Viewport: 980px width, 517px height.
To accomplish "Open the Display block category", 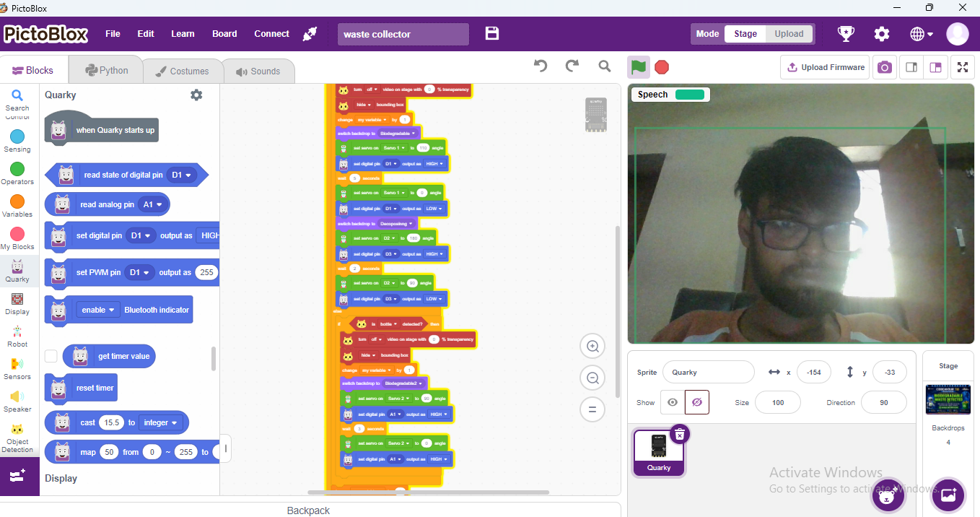I will [x=17, y=304].
